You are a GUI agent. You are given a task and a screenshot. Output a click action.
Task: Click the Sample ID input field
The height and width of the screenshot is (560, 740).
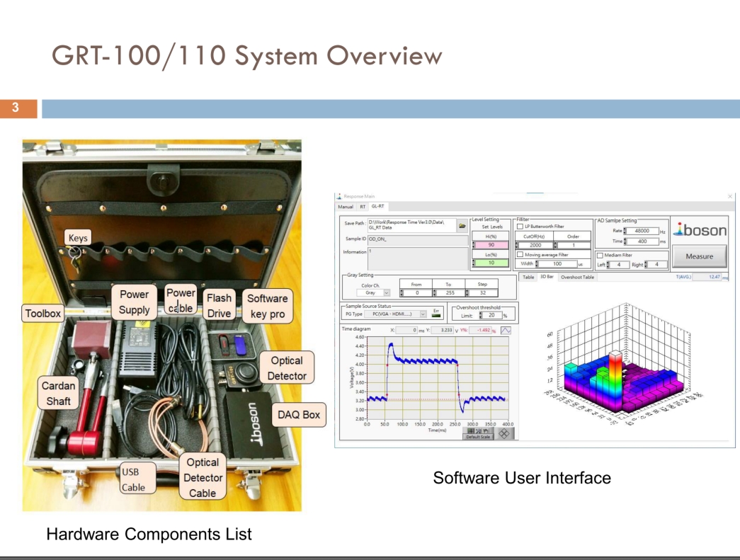(x=418, y=239)
